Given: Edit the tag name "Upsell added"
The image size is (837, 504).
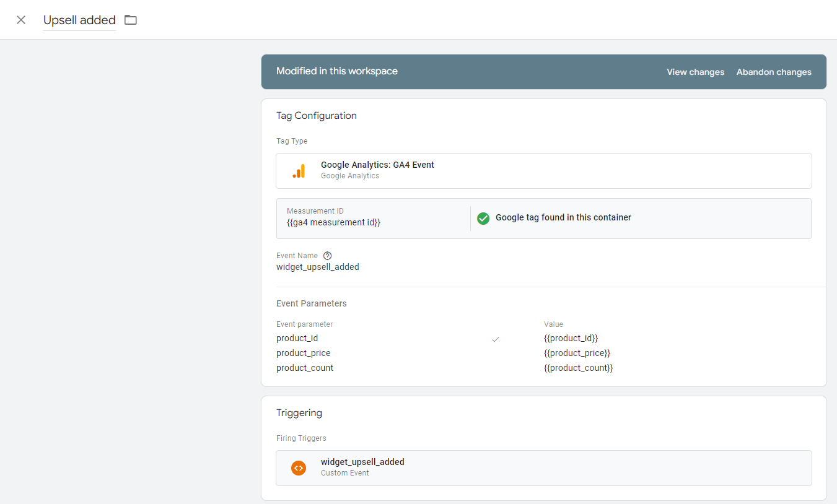Looking at the screenshot, I should tap(79, 20).
